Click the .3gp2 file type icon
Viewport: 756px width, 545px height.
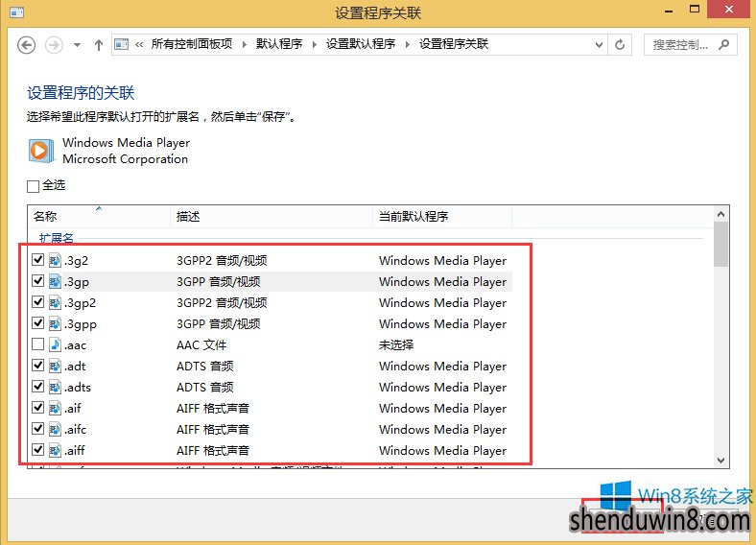point(55,302)
